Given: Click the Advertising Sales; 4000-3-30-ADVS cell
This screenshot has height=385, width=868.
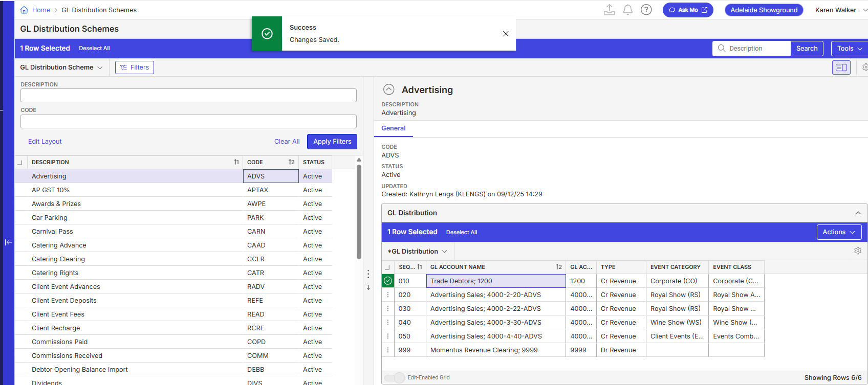Looking at the screenshot, I should (x=496, y=323).
